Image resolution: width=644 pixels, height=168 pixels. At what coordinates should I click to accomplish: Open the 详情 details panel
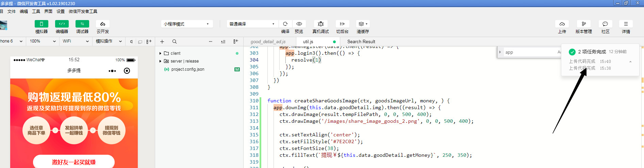626,24
